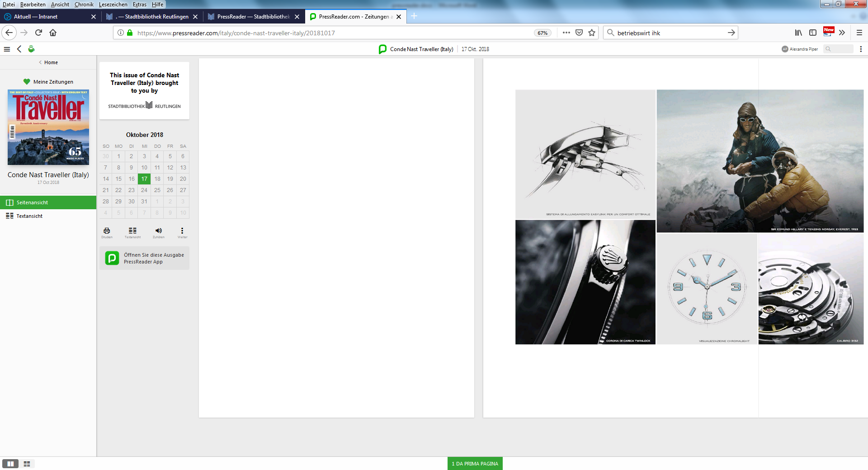868x470 pixels.
Task: Open the Lesezeichen menu
Action: [113, 5]
